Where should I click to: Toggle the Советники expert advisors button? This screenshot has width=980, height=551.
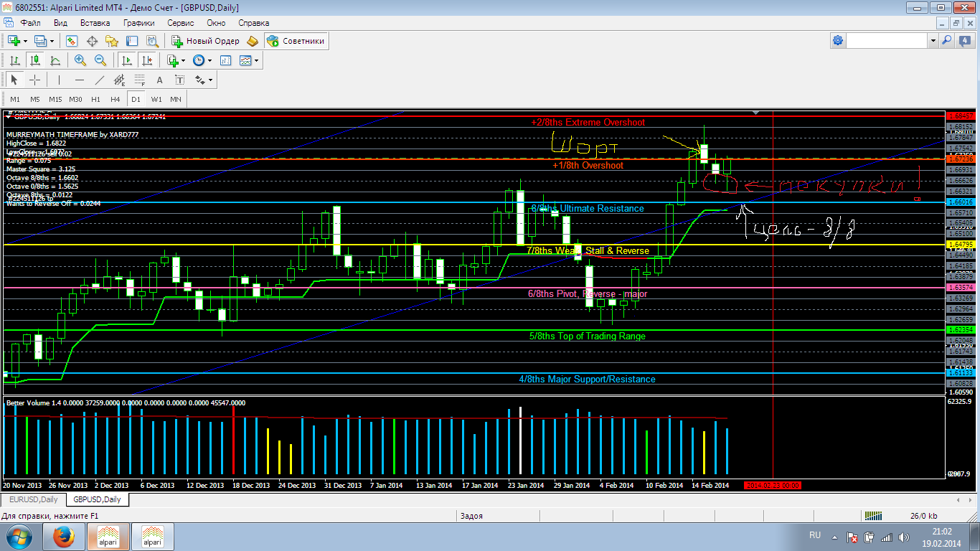pos(296,41)
